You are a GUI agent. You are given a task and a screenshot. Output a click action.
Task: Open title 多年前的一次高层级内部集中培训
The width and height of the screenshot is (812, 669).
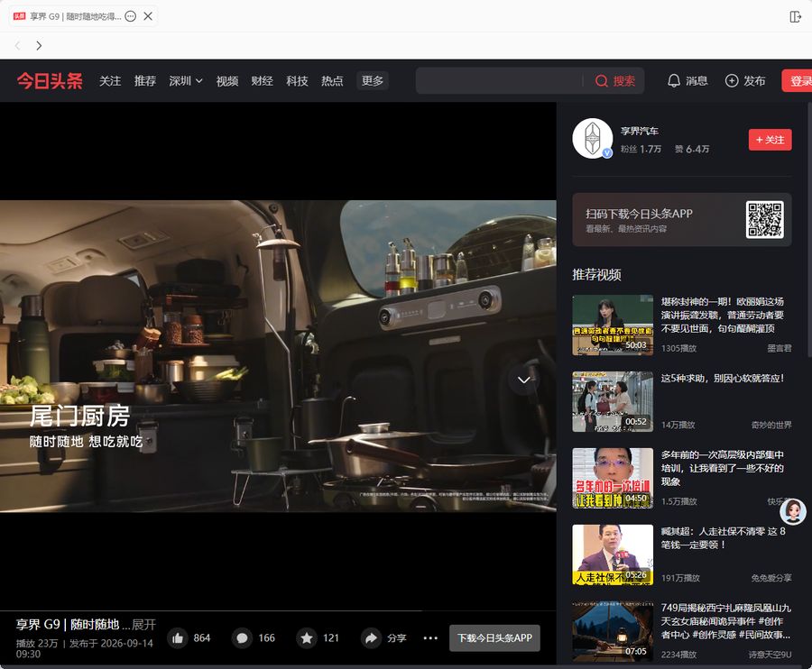(723, 468)
